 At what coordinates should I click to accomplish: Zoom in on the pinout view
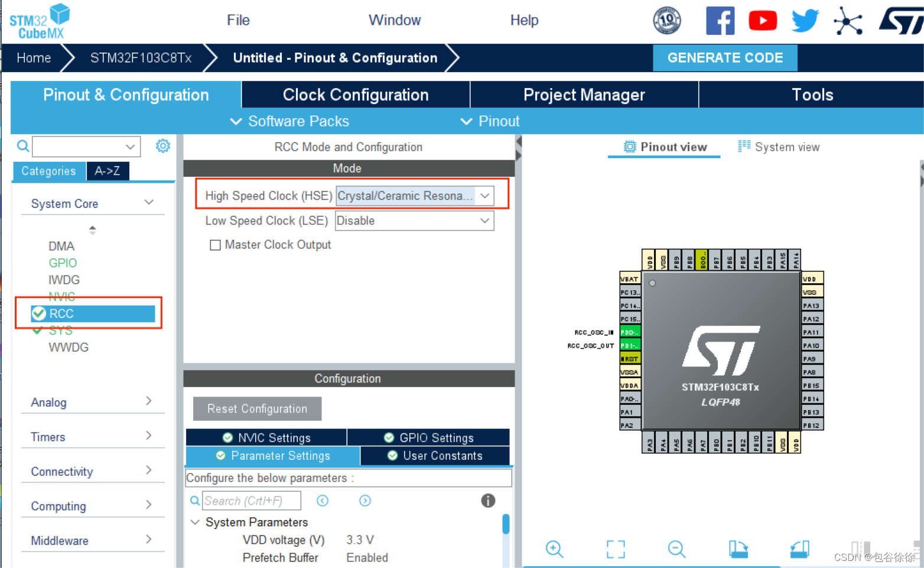coord(554,549)
